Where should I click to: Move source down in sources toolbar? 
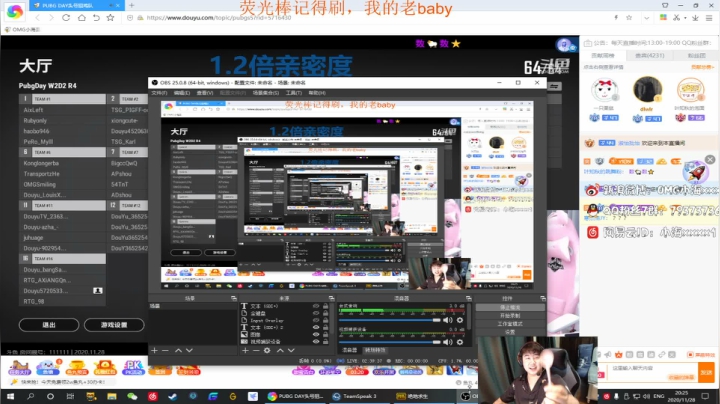tap(291, 350)
